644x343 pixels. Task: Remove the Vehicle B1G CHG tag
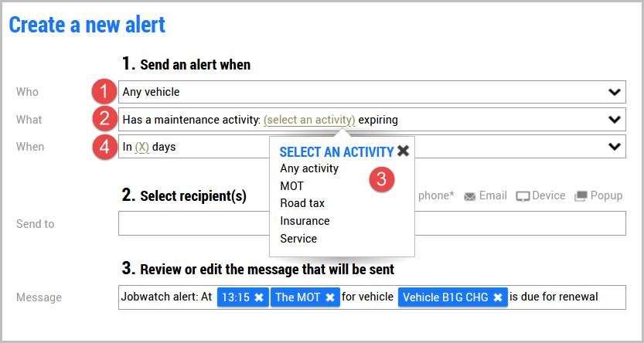(x=498, y=297)
